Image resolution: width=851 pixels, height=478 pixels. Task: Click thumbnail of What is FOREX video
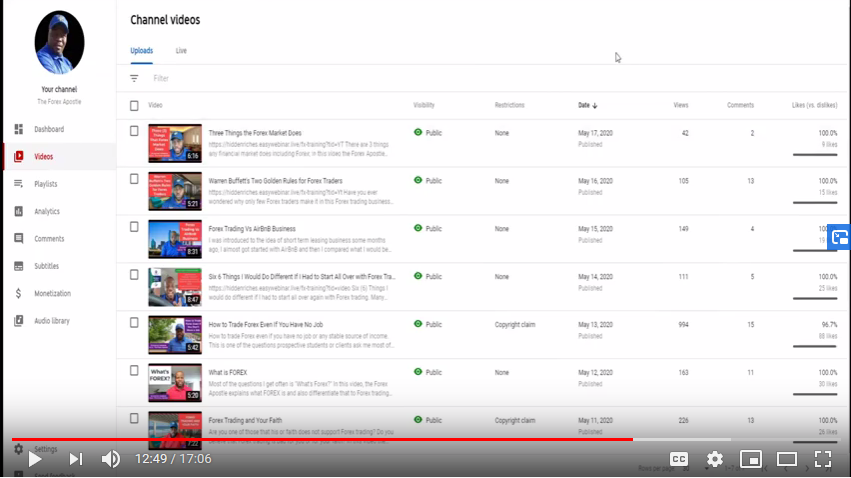(175, 383)
